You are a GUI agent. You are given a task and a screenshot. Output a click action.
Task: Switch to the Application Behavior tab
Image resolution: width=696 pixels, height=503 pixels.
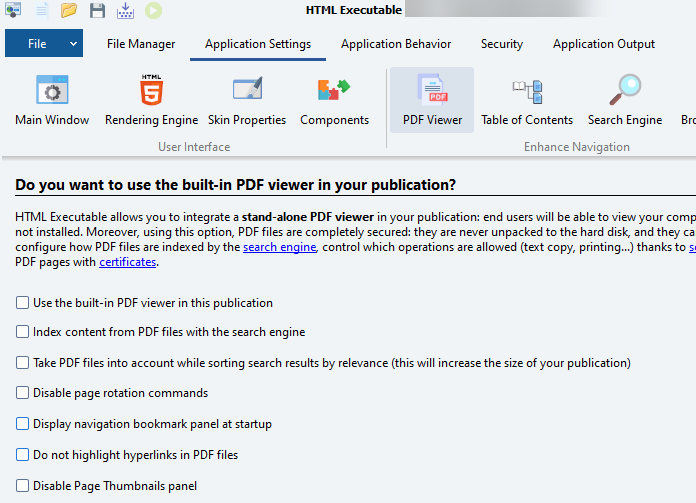tap(396, 44)
